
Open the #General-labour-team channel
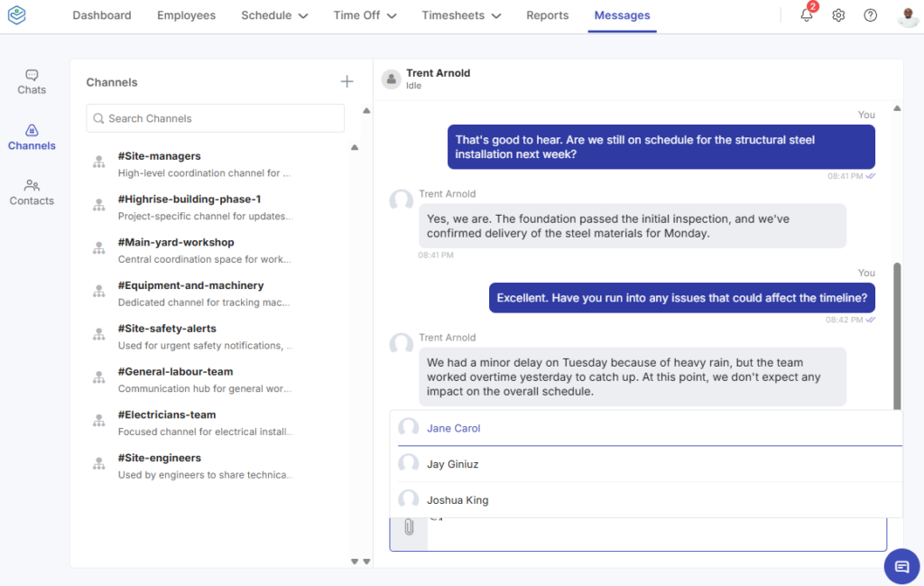point(217,379)
